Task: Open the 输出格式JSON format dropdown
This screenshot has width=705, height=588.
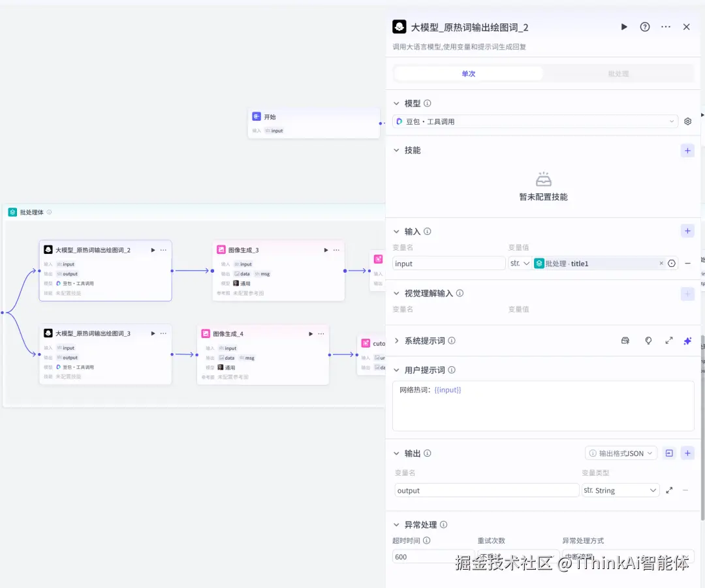Action: 621,453
